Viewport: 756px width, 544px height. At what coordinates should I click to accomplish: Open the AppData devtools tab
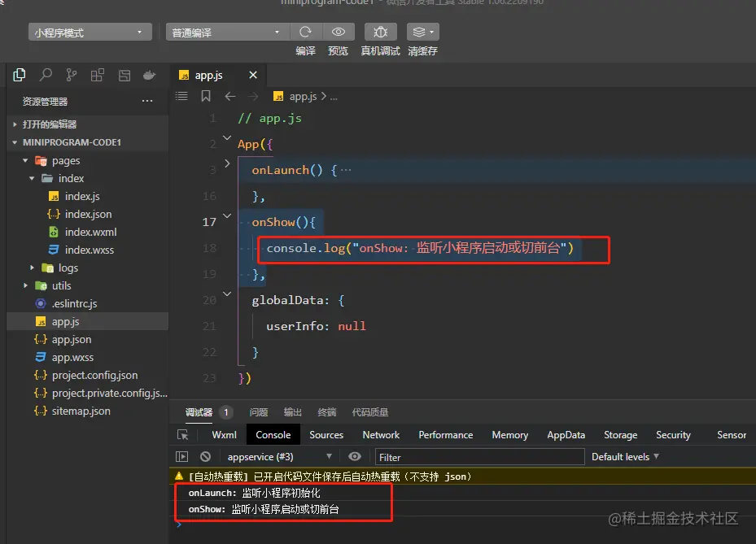566,434
